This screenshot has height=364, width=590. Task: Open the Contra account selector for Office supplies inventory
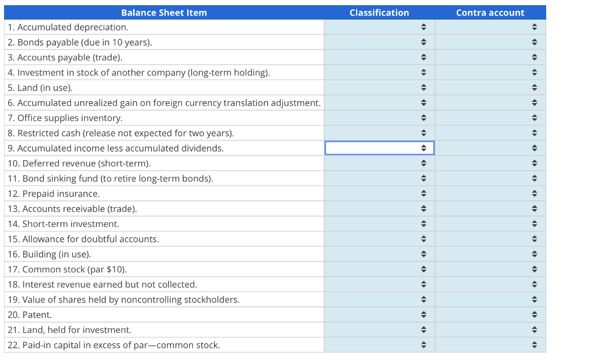point(490,117)
